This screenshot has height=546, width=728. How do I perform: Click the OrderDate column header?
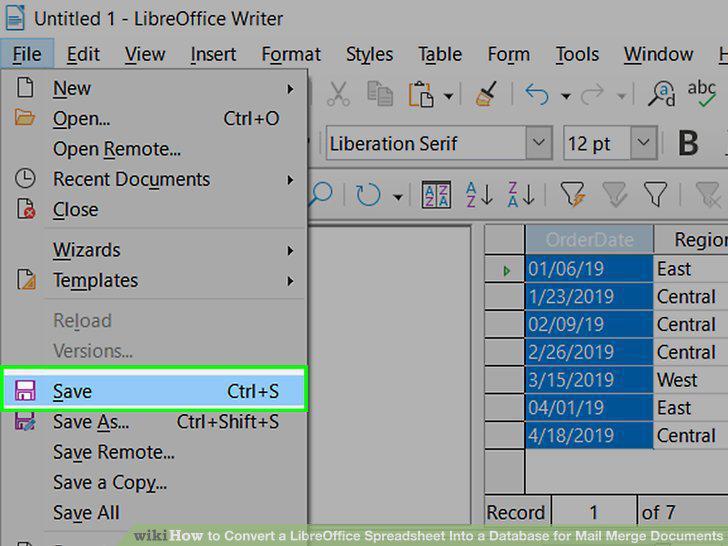tap(589, 240)
